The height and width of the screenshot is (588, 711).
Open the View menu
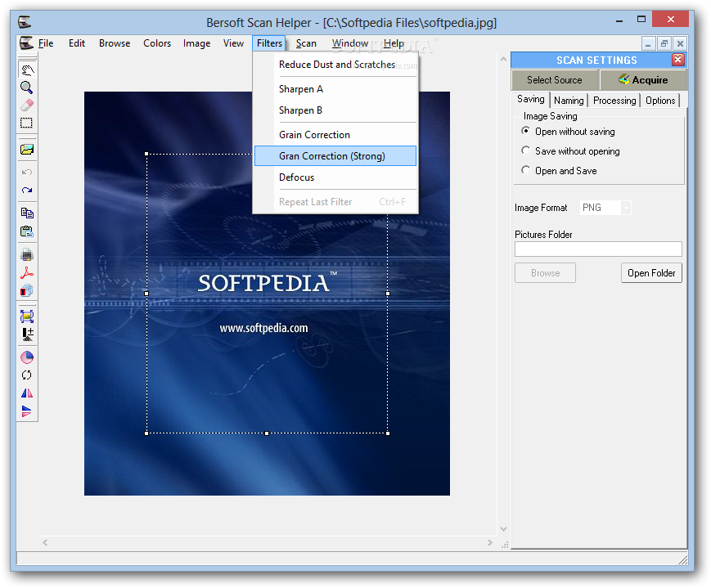click(x=233, y=43)
